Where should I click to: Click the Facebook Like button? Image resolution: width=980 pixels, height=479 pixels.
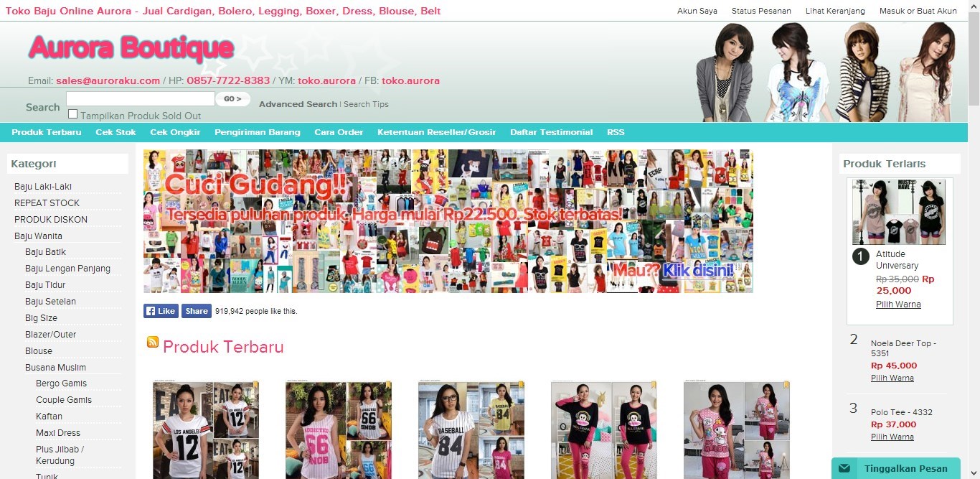pos(161,311)
